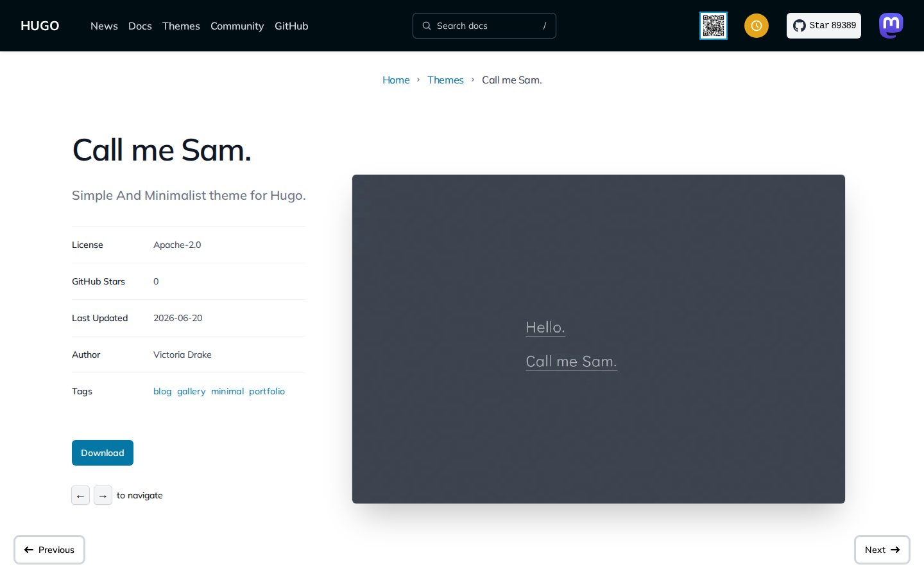Click the left arrow key navigation icon
Image resolution: width=924 pixels, height=578 pixels.
point(80,495)
